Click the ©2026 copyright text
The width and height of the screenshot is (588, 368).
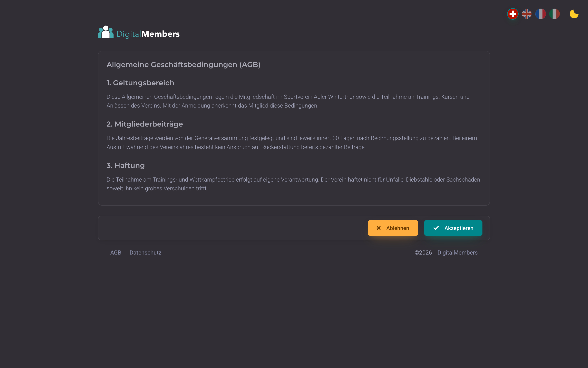(423, 253)
